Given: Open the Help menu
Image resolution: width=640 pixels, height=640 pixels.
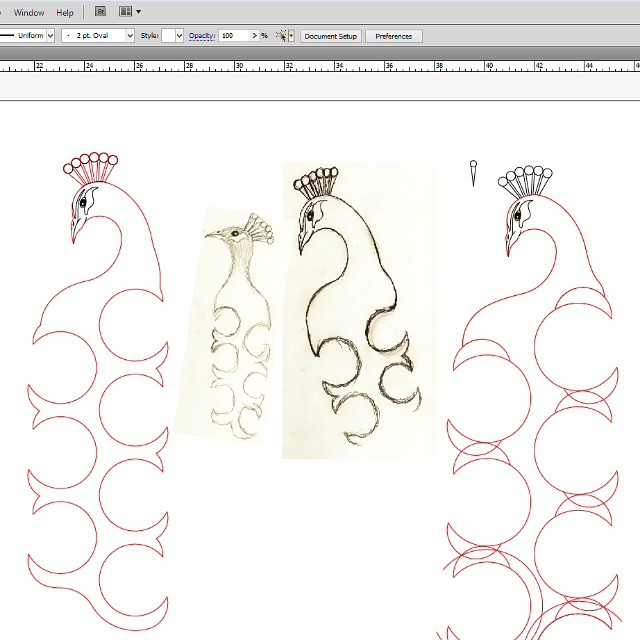Looking at the screenshot, I should tap(65, 13).
